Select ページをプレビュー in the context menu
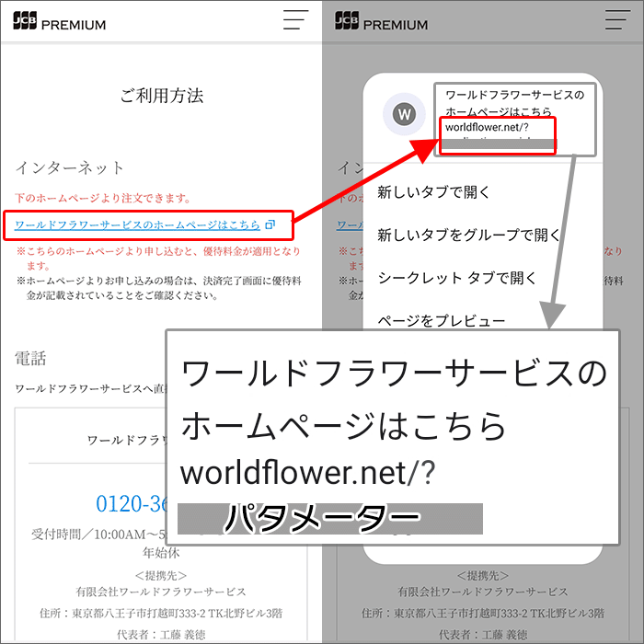644x644 pixels. pos(441,321)
